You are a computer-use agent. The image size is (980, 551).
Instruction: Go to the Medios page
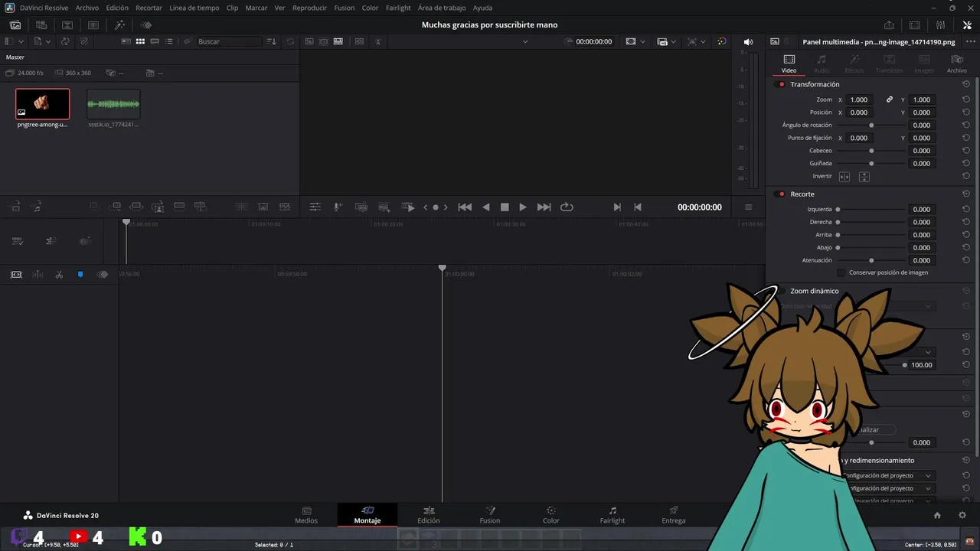[306, 515]
